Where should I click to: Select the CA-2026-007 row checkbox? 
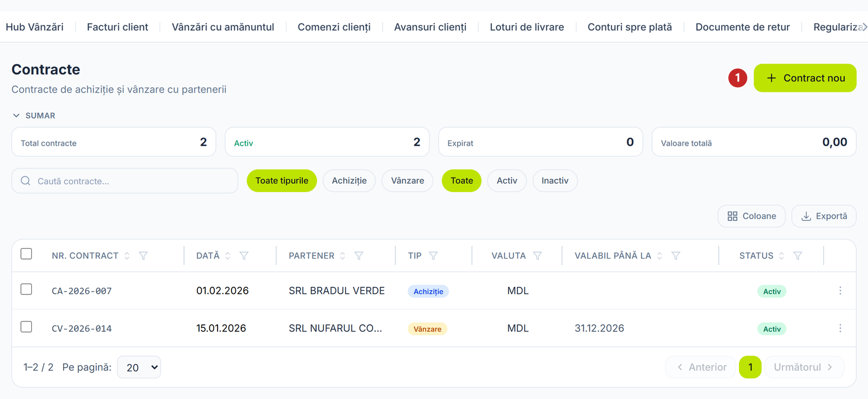(26, 289)
